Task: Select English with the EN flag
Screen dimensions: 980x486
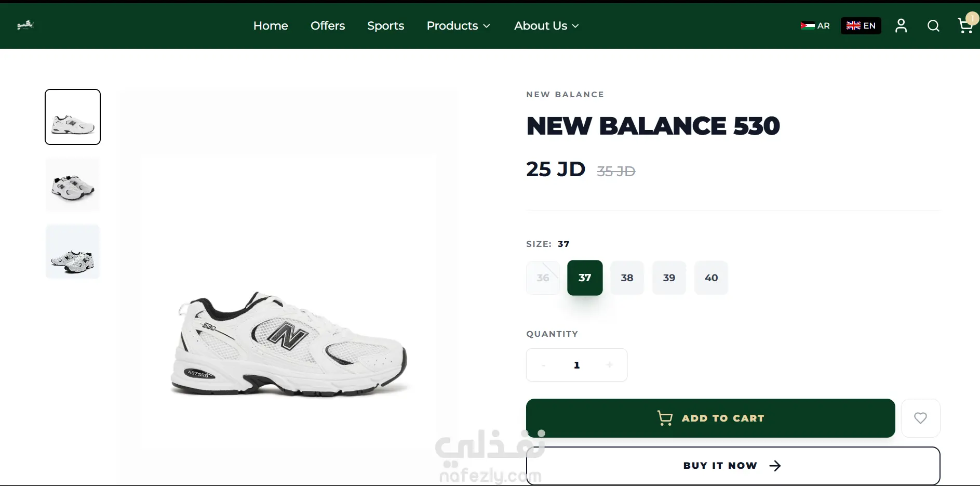Action: point(861,25)
